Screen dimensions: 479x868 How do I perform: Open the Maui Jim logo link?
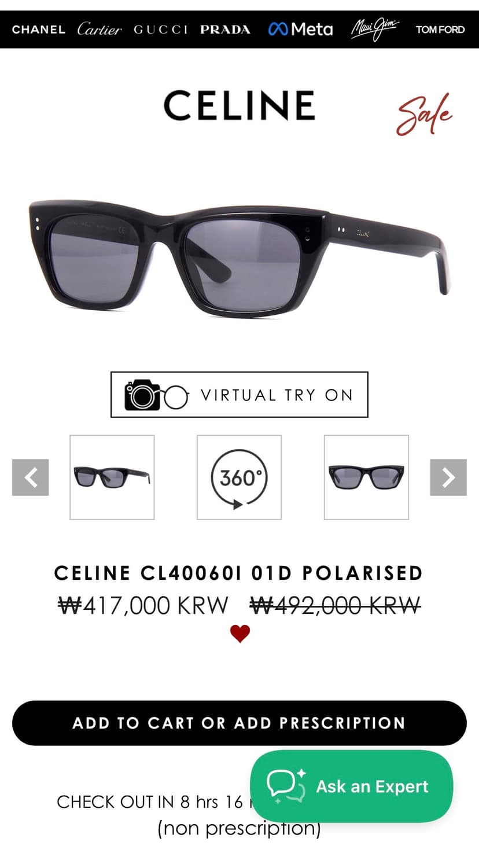click(375, 29)
